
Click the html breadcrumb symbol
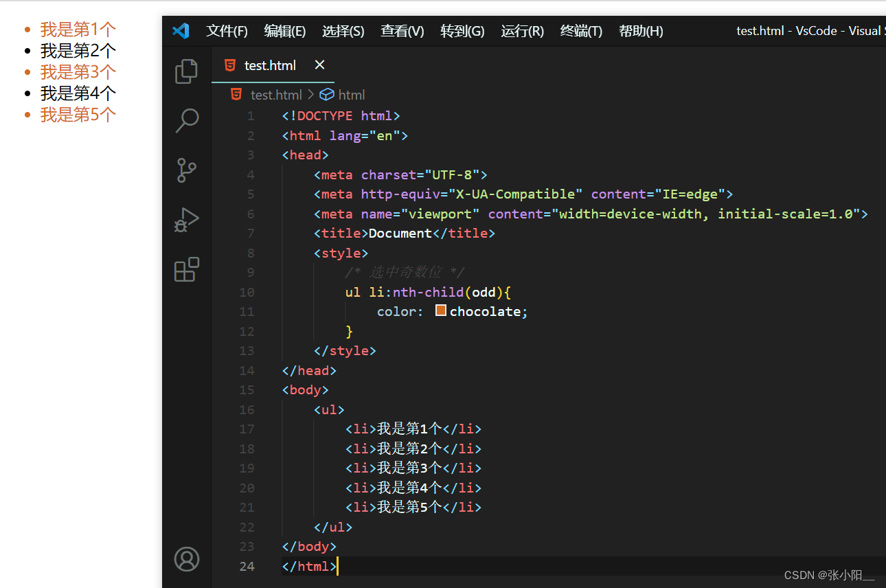[352, 95]
